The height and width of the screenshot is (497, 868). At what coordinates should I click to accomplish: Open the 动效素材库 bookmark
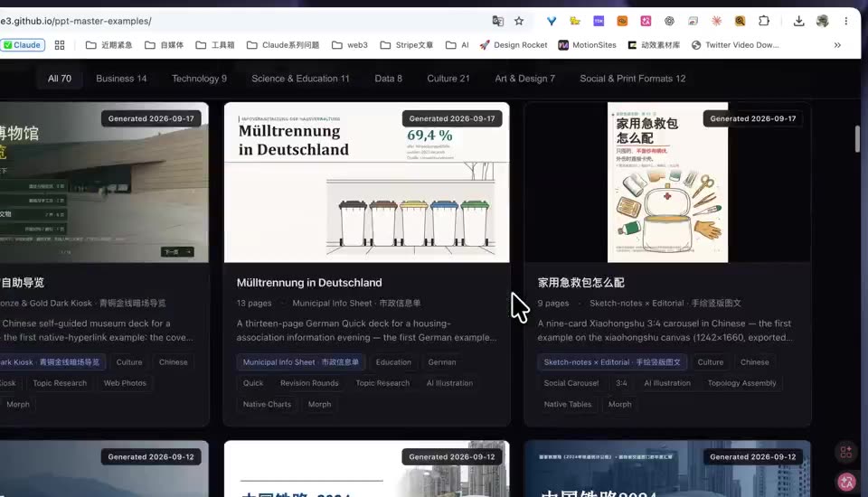tap(653, 45)
